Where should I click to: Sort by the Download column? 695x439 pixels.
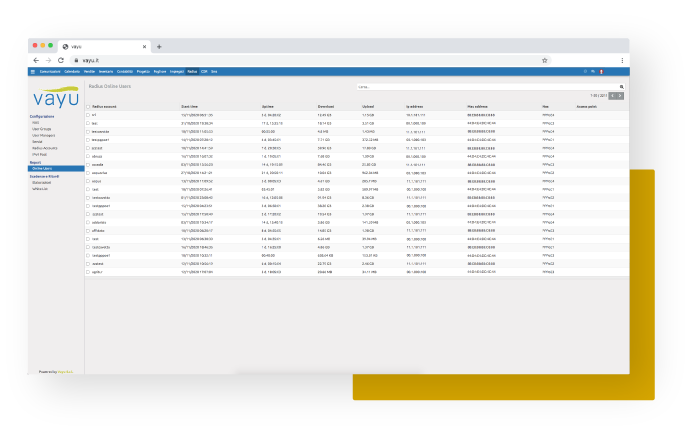coord(326,107)
